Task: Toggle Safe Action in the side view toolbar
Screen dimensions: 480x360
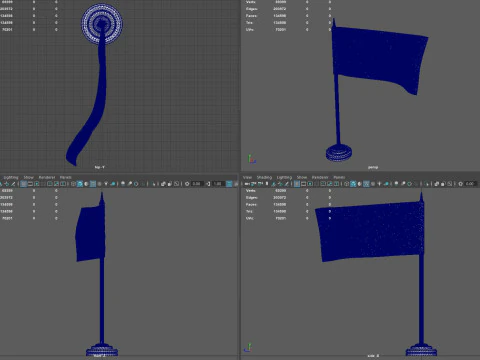Action: pyautogui.click(x=330, y=184)
